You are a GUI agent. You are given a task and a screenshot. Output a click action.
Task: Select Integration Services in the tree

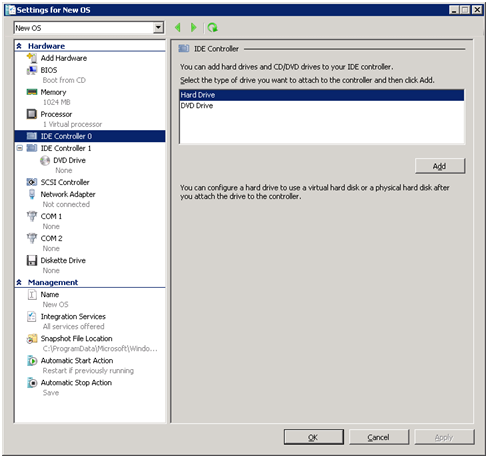coord(73,316)
